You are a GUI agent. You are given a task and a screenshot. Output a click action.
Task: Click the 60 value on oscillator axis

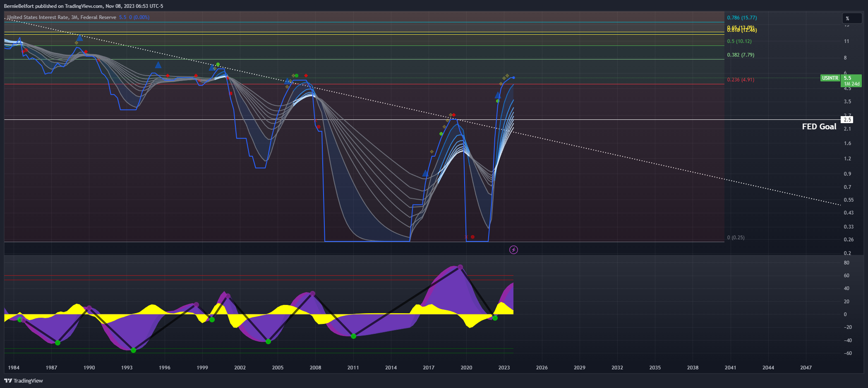[846, 276]
